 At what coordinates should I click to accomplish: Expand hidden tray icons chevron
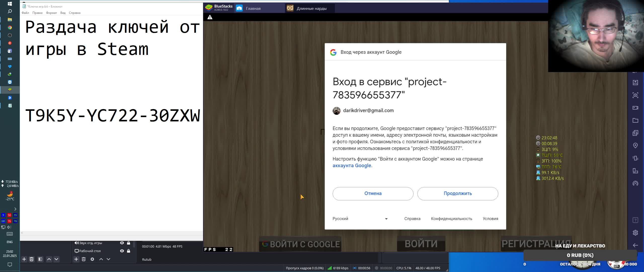[x=15, y=209]
